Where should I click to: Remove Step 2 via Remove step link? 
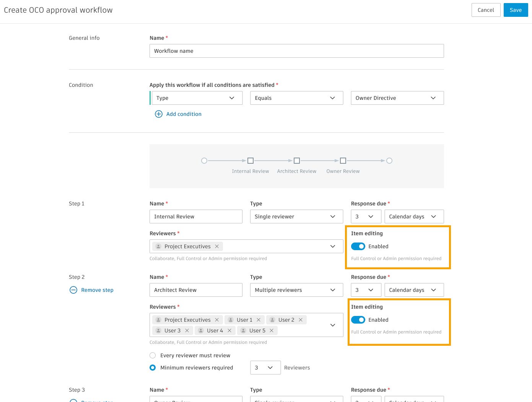point(91,290)
